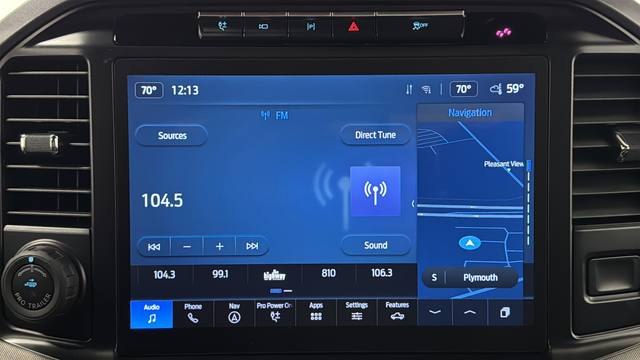Screen dimensions: 640x360
Task: Open Pro Power Onboard tab
Action: 275,312
